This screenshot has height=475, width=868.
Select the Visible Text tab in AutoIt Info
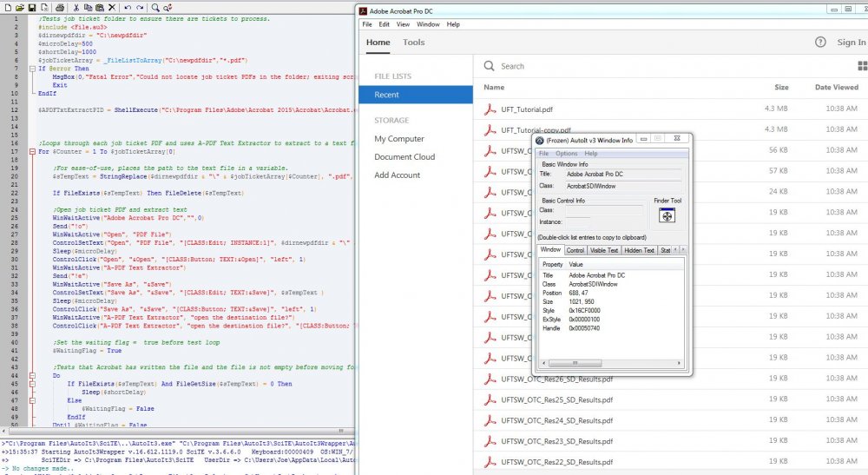coord(604,250)
